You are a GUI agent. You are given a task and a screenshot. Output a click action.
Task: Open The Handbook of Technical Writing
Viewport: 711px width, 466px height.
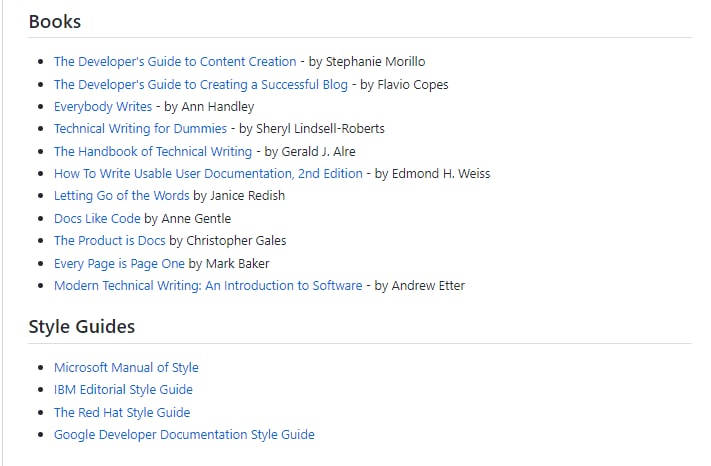tap(153, 152)
